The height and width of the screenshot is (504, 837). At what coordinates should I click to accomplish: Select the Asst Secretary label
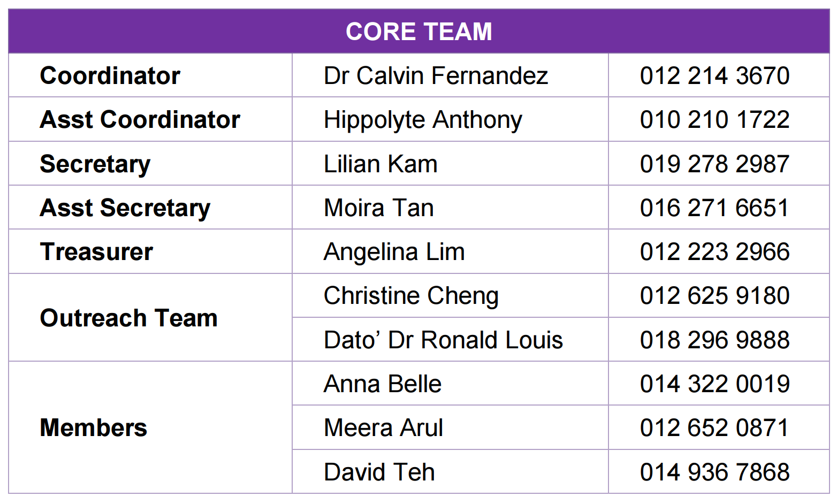pos(125,208)
